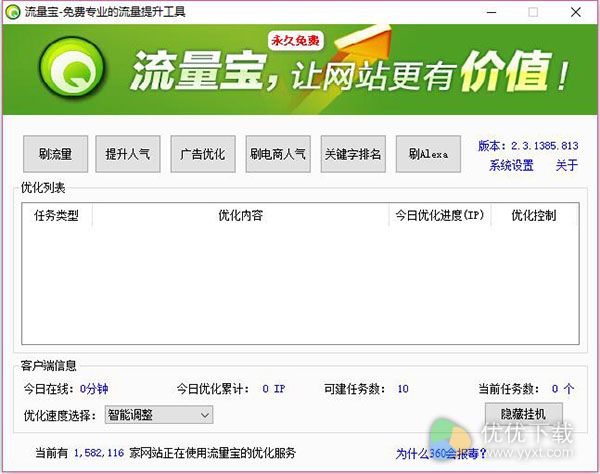600x474 pixels.
Task: Minimize the 流量宝 window
Action: point(492,12)
